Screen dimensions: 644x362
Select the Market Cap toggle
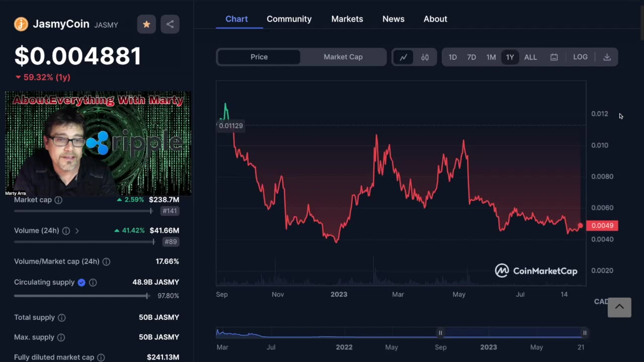coord(343,57)
